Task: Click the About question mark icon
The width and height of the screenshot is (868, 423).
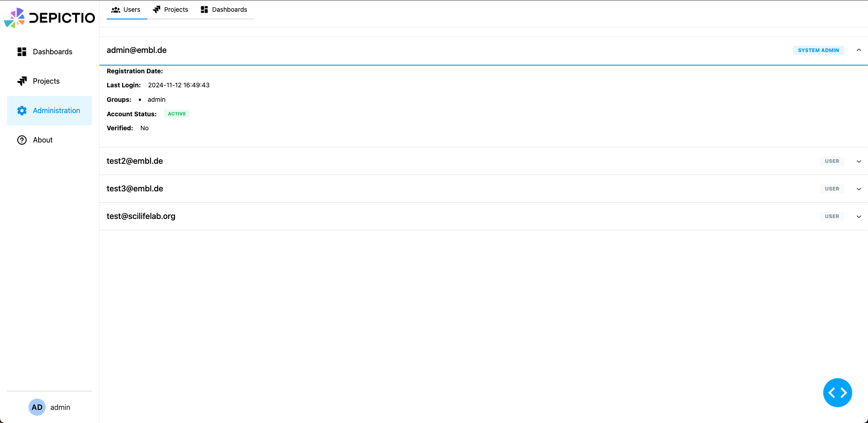Action: click(x=22, y=140)
